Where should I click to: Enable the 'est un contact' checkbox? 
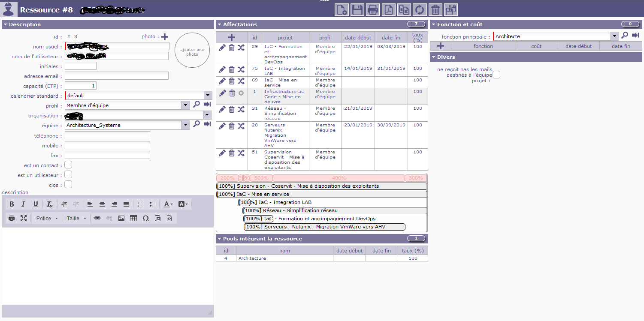tap(68, 165)
